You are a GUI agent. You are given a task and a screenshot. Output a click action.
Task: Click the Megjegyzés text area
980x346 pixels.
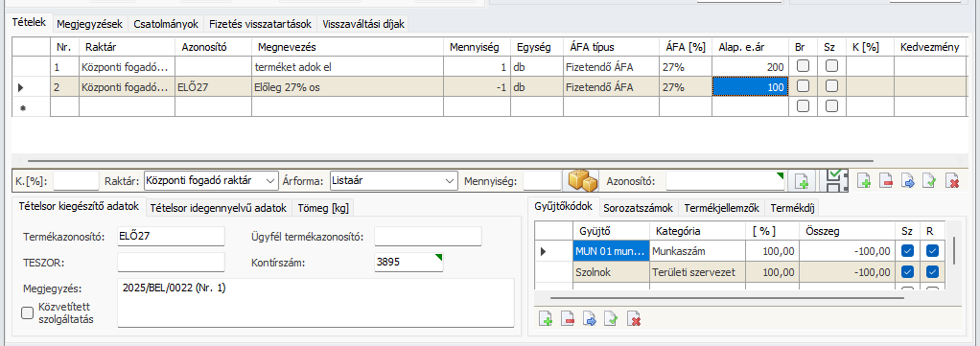pos(315,303)
